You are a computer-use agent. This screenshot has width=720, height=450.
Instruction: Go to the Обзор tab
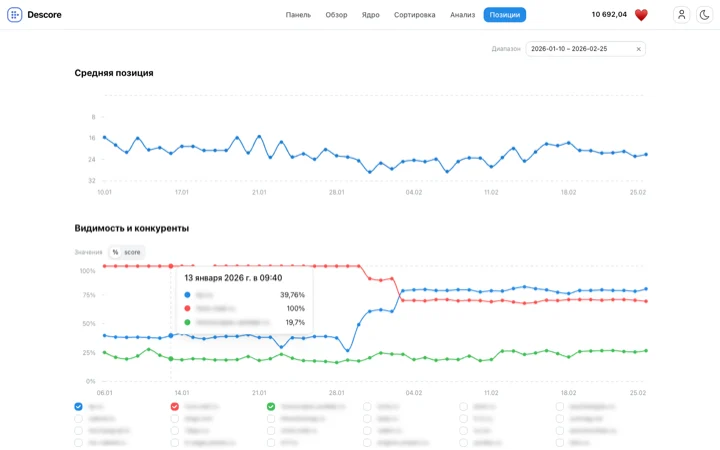click(336, 15)
